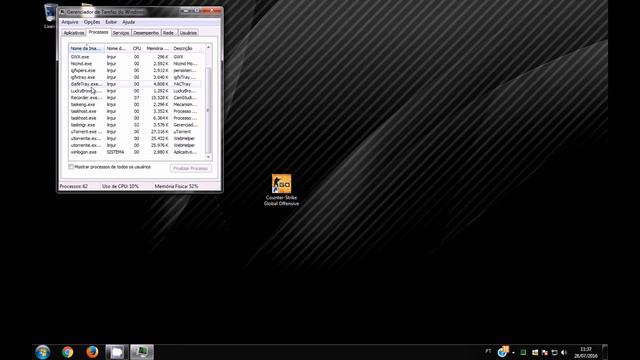
Task: Switch to the Rede tab
Action: pyautogui.click(x=169, y=33)
